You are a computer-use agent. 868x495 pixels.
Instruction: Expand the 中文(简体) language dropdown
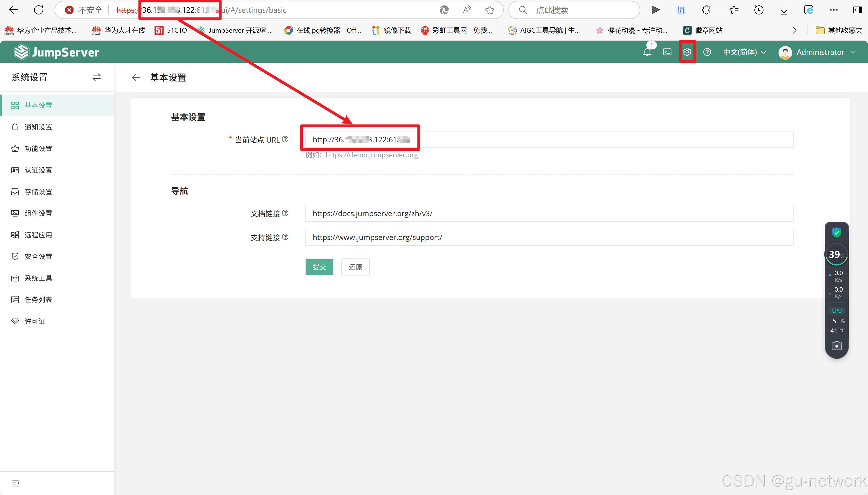744,52
